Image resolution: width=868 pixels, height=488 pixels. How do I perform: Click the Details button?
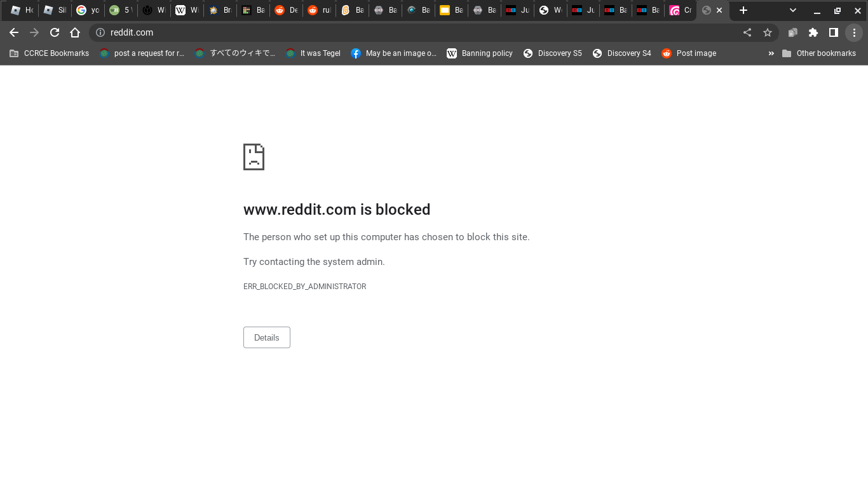[267, 337]
